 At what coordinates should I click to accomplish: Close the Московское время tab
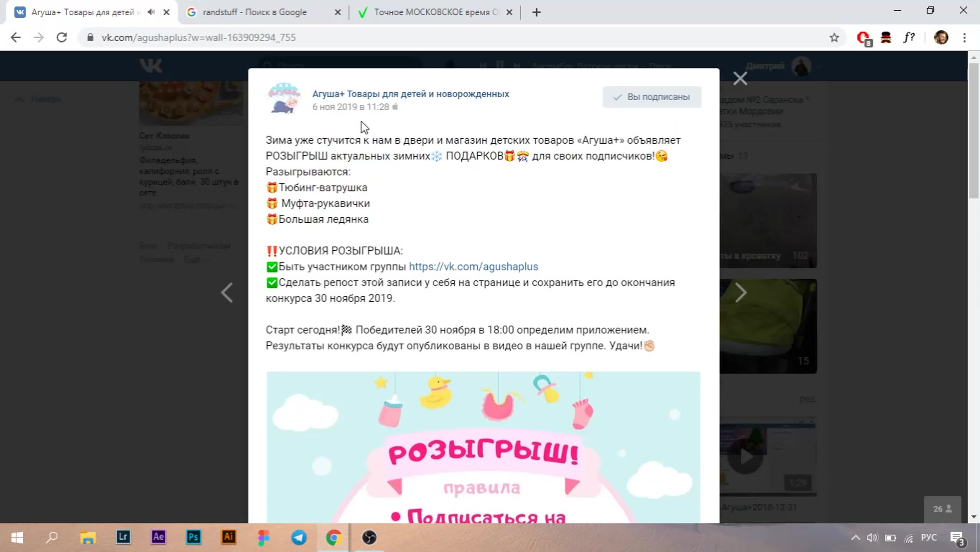[x=509, y=12]
